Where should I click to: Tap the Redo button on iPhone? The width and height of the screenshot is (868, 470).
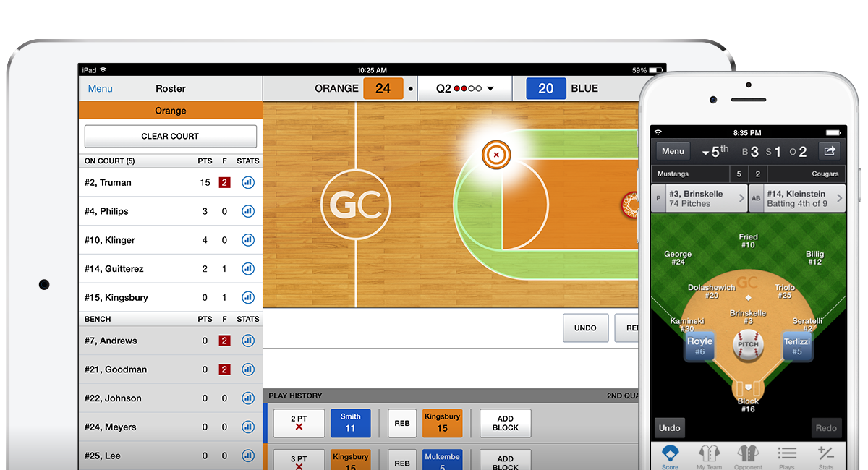click(826, 427)
